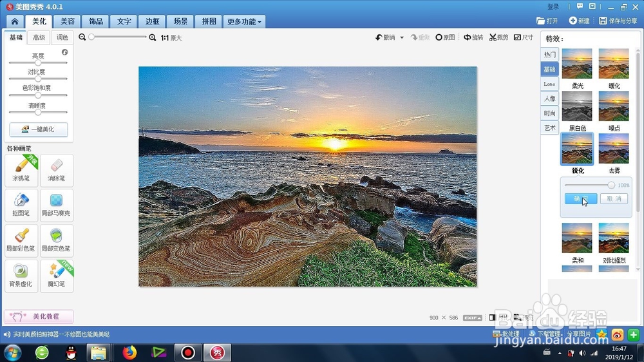Image resolution: width=644 pixels, height=362 pixels.
Task: Open the 饰品 tab
Action: tap(96, 21)
